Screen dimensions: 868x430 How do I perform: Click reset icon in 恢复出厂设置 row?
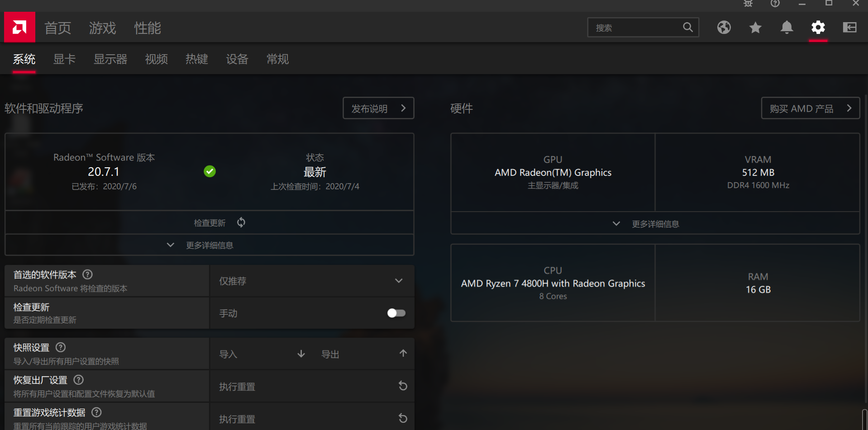[403, 386]
